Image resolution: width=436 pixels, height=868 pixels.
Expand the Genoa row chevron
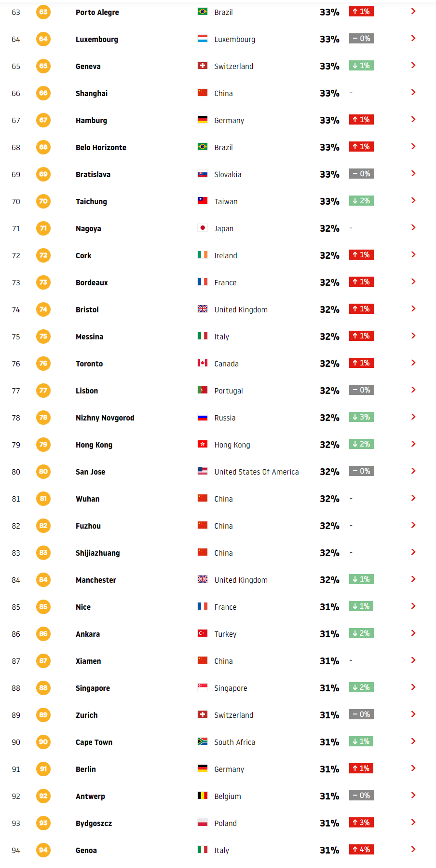[413, 849]
